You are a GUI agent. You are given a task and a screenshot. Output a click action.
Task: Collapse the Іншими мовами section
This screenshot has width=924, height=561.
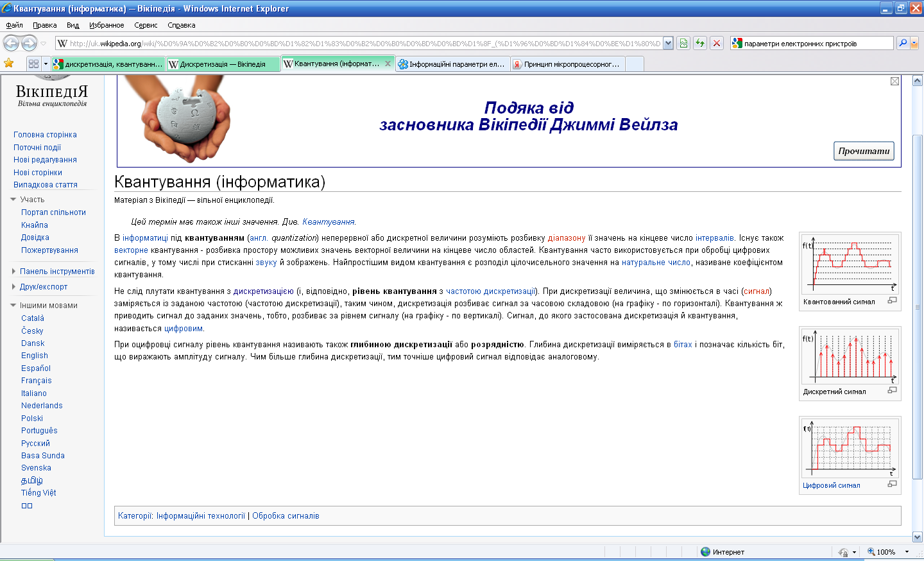coord(13,306)
